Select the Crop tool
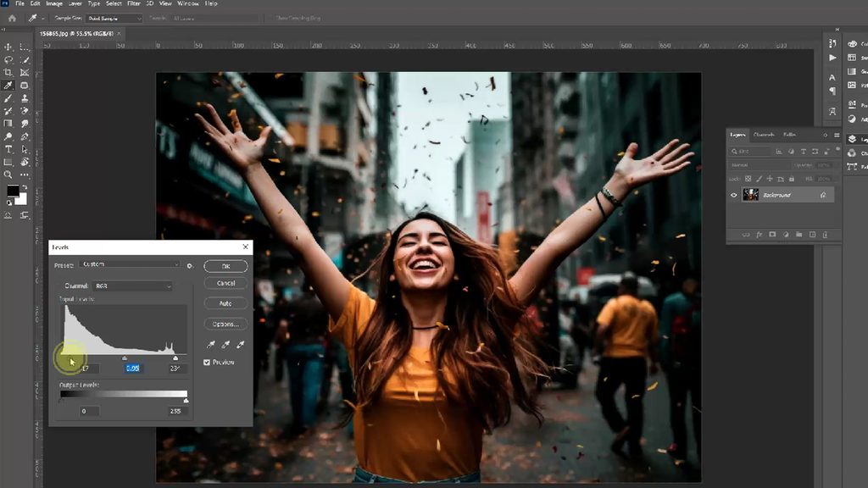The width and height of the screenshot is (868, 488). [8, 73]
